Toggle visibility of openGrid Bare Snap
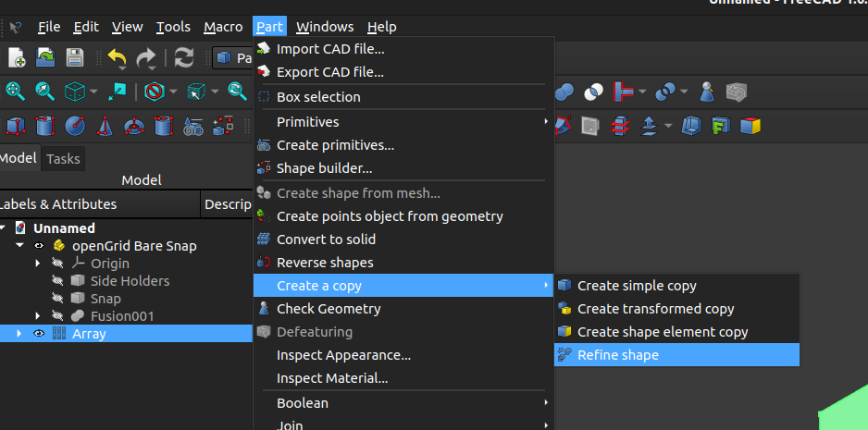Image resolution: width=868 pixels, height=430 pixels. [x=39, y=246]
